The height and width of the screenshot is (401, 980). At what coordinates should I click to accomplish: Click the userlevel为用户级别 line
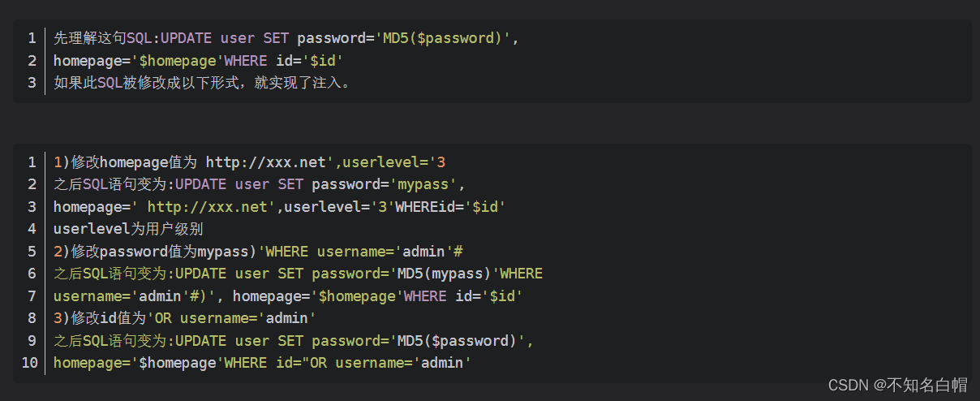pos(128,229)
